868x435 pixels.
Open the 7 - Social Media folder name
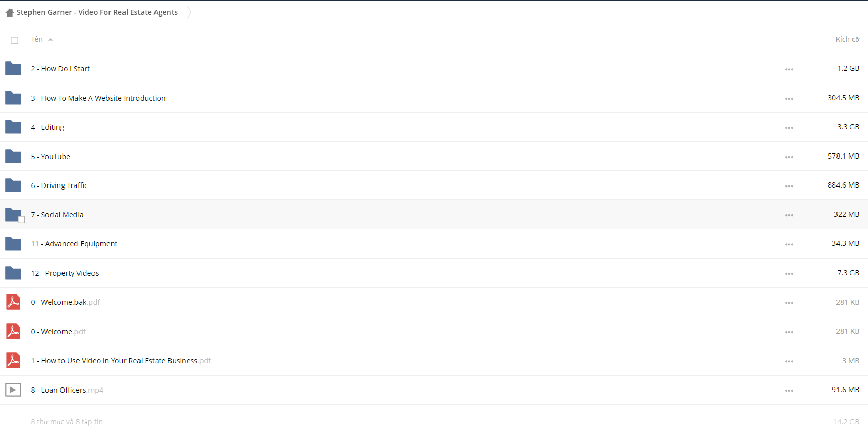57,215
